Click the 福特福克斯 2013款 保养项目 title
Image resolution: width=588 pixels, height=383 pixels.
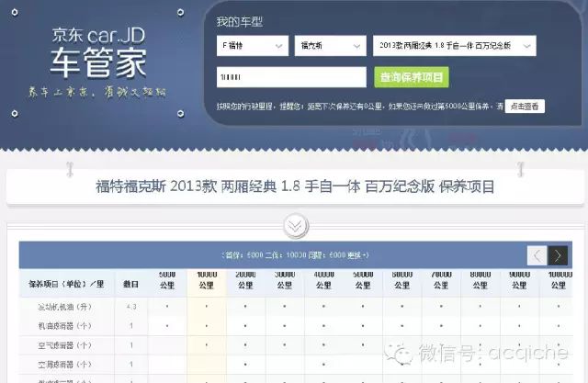[x=295, y=186]
